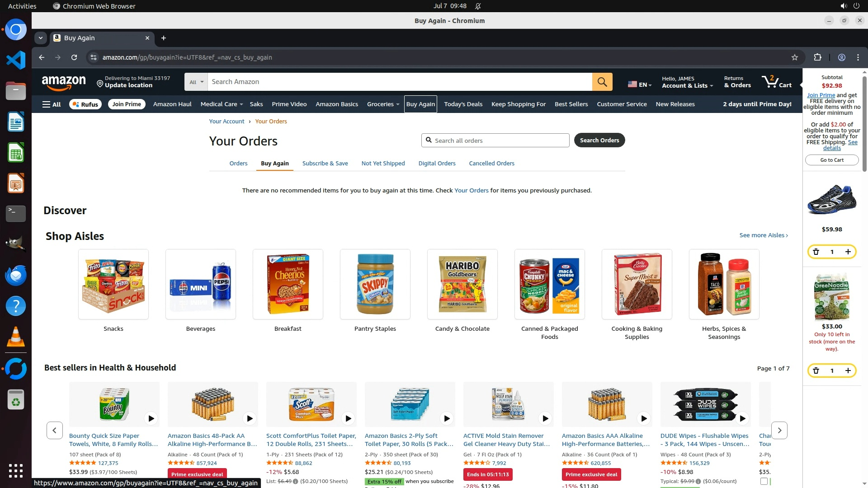Play the Bounty Paper Towels video
Viewport: 868px width, 488px height.
pos(151,418)
